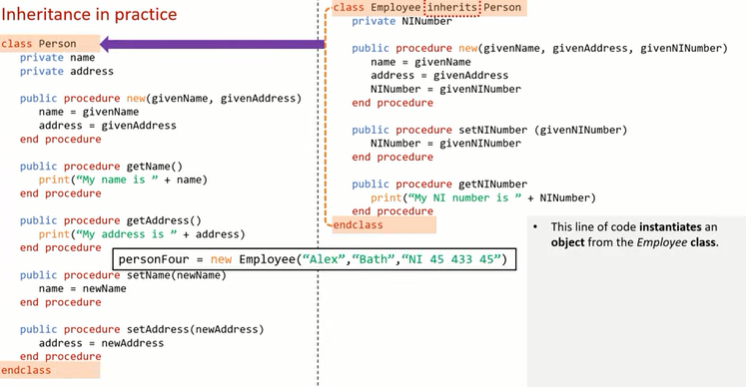This screenshot has height=387, width=746.
Task: Click the setAddress(newAddress) procedure line
Action: pos(142,329)
